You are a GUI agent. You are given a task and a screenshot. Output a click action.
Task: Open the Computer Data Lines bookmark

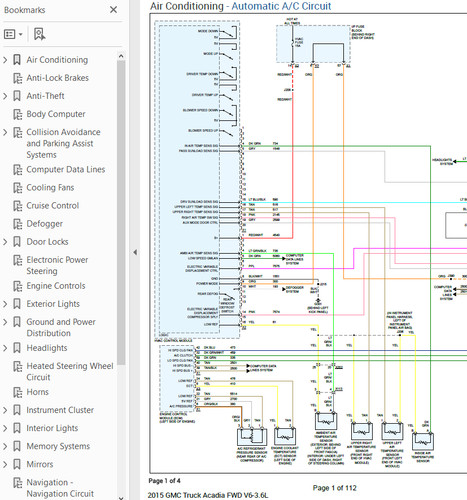click(66, 169)
